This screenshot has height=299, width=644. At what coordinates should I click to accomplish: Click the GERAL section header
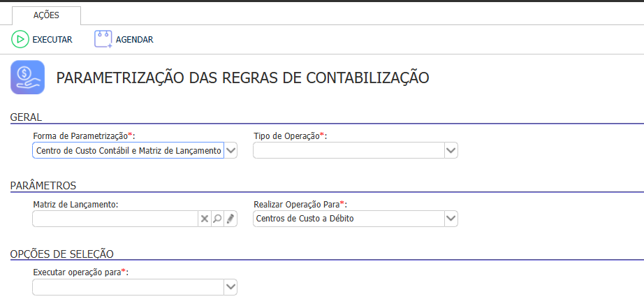tap(27, 117)
